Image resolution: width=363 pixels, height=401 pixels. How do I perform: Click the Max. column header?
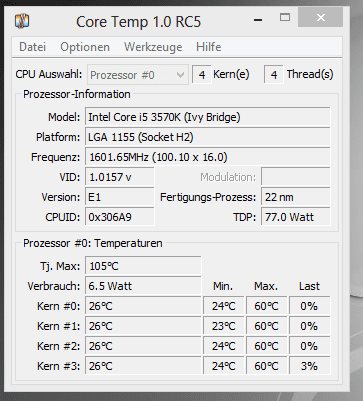point(266,286)
